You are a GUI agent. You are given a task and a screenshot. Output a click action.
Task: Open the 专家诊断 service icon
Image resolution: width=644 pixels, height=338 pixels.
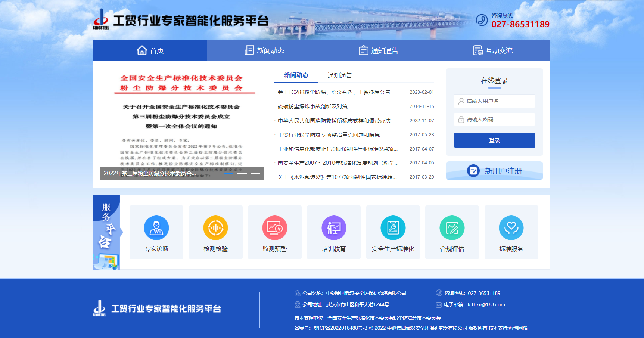pos(156,228)
